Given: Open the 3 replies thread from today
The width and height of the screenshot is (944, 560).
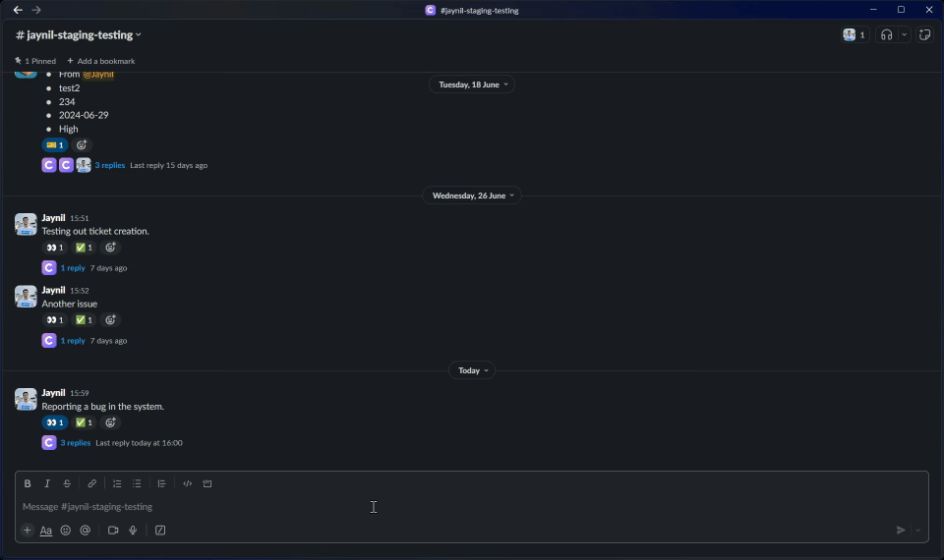Looking at the screenshot, I should pyautogui.click(x=76, y=443).
